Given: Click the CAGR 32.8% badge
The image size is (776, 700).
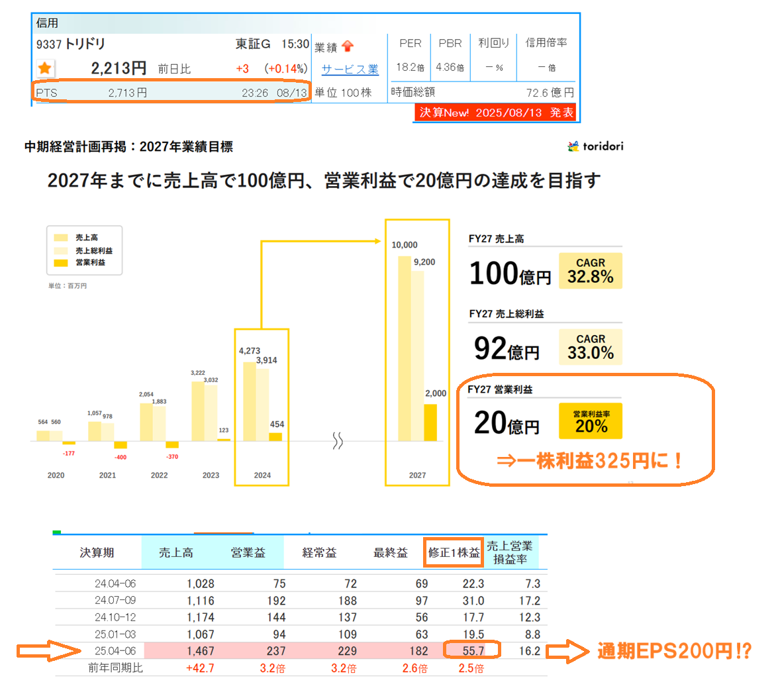Looking at the screenshot, I should pyautogui.click(x=590, y=270).
